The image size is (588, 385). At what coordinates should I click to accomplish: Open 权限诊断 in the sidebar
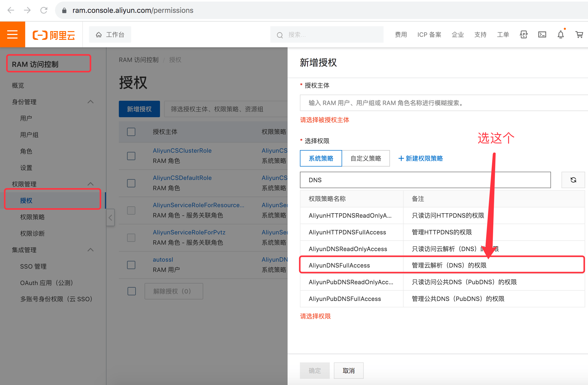[x=32, y=233]
